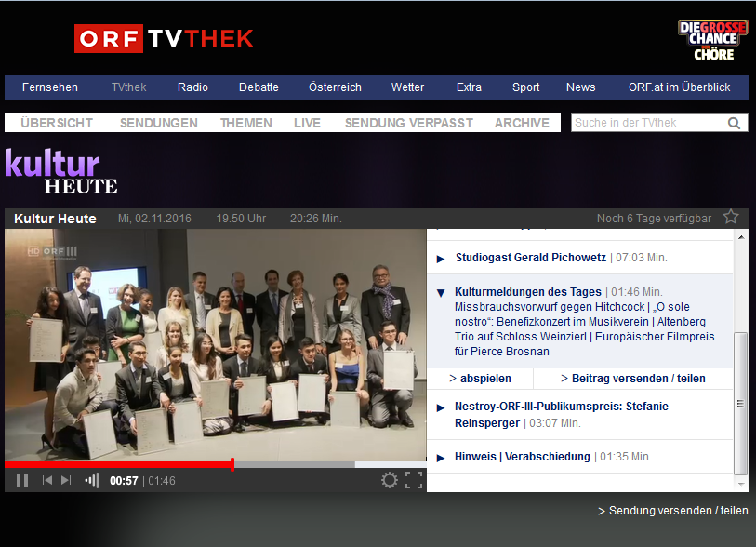Pause the video playback
This screenshot has width=756, height=547.
tap(22, 480)
